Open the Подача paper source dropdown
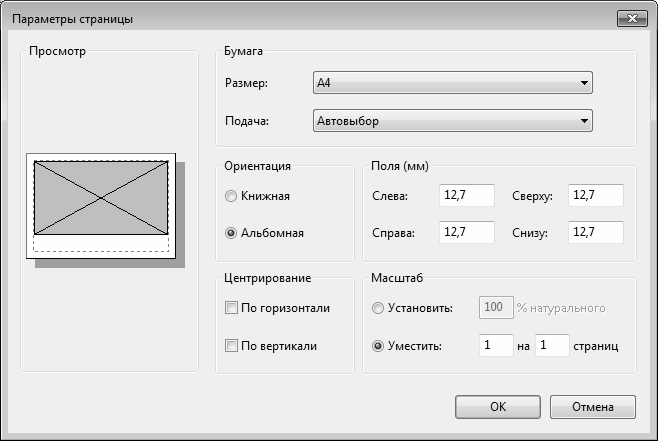Image resolution: width=658 pixels, height=441 pixels. [453, 121]
